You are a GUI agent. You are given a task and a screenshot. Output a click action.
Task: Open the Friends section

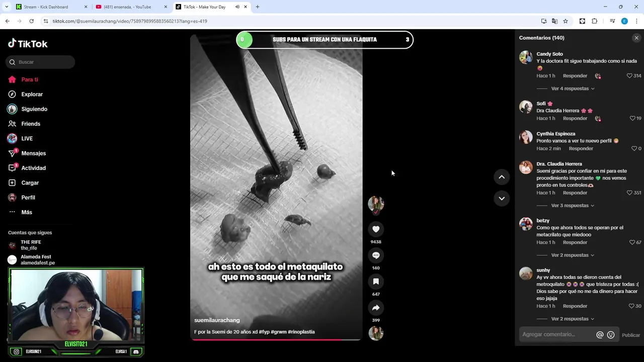tap(31, 124)
